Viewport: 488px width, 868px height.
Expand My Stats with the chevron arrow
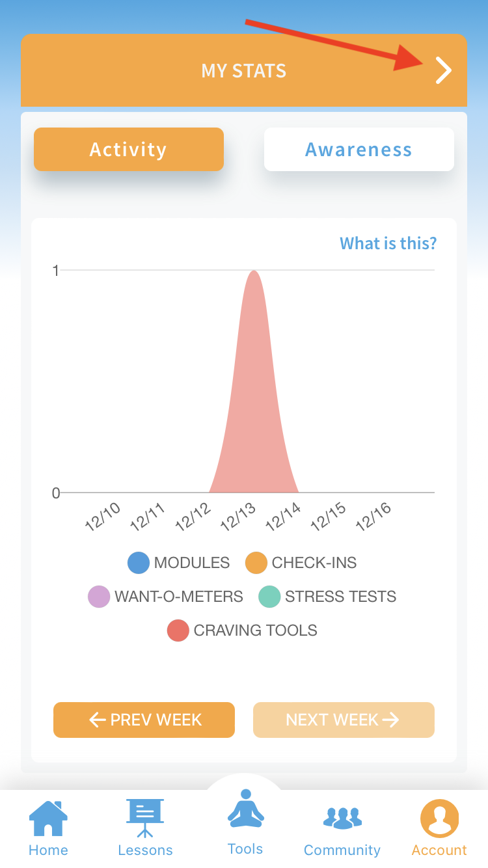[x=443, y=70]
